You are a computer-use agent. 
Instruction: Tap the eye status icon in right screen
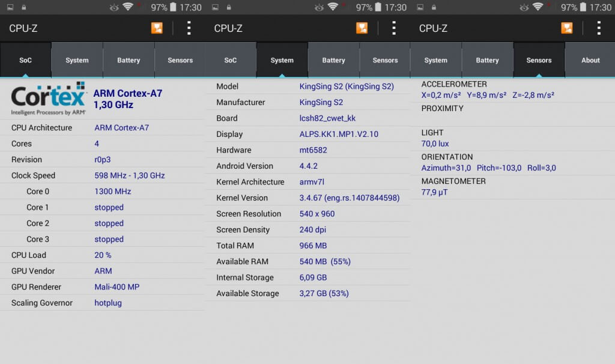tap(524, 7)
